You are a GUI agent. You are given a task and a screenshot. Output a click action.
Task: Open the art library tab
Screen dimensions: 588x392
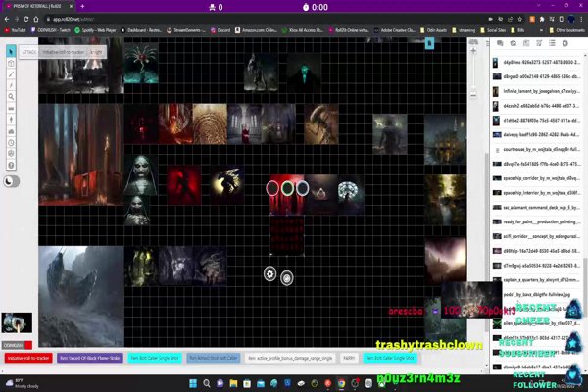pos(513,43)
